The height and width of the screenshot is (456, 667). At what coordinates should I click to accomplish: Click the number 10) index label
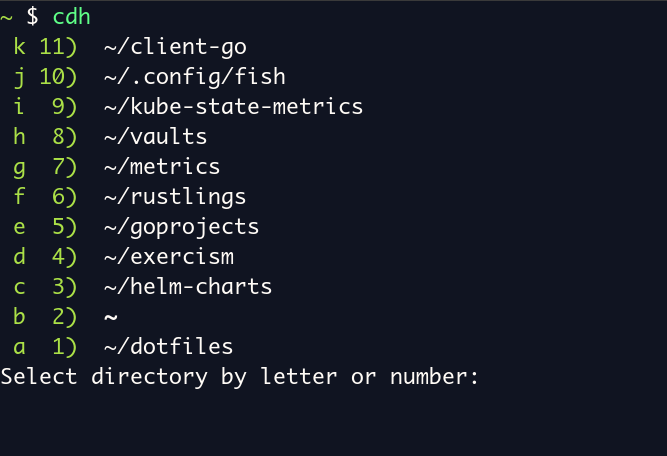click(x=59, y=76)
